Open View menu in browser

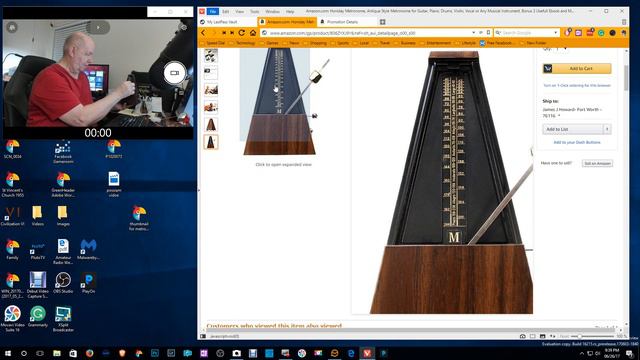pyautogui.click(x=240, y=11)
